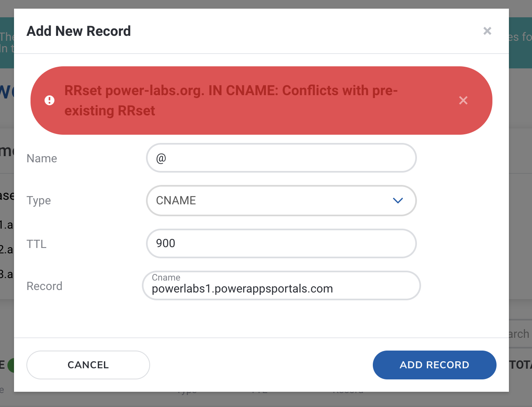Click the Type label in the form
The width and height of the screenshot is (532, 407).
39,201
